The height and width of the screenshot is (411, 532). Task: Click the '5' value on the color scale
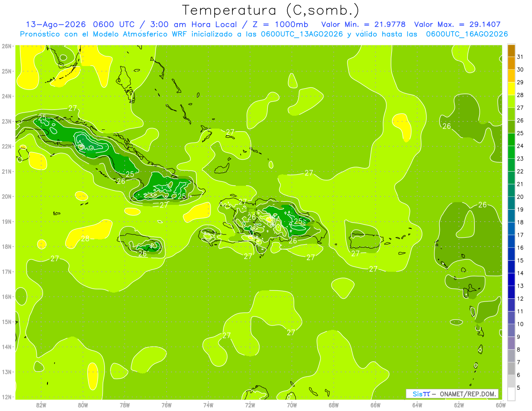(519, 387)
